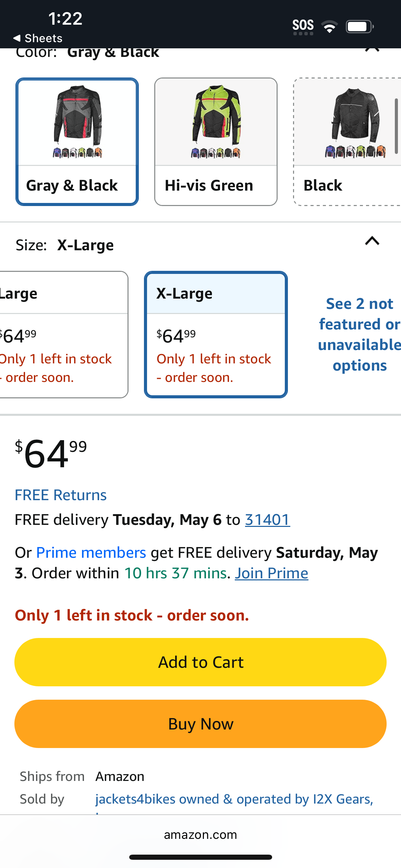Tap the Buy Now button
The image size is (401, 868).
[x=200, y=724]
